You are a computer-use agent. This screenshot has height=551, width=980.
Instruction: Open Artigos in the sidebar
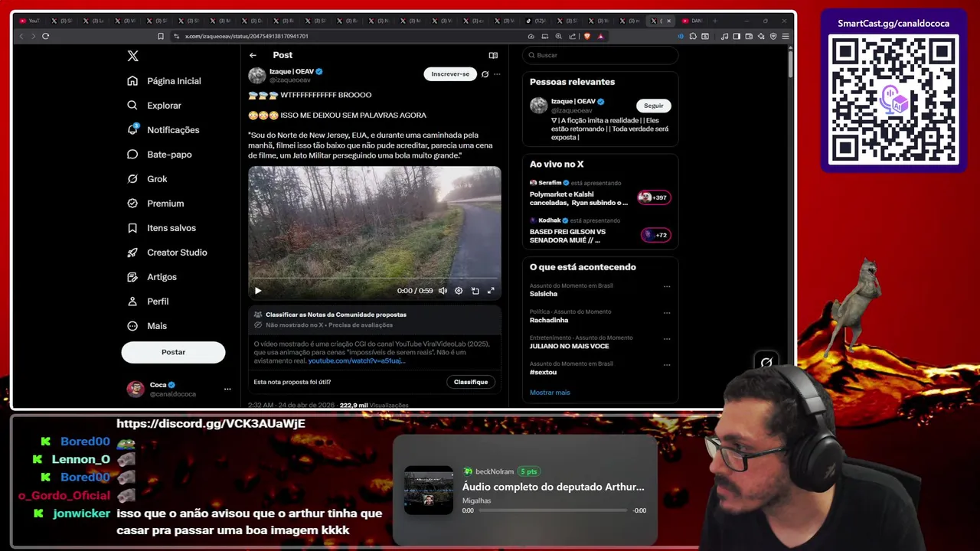(x=152, y=277)
